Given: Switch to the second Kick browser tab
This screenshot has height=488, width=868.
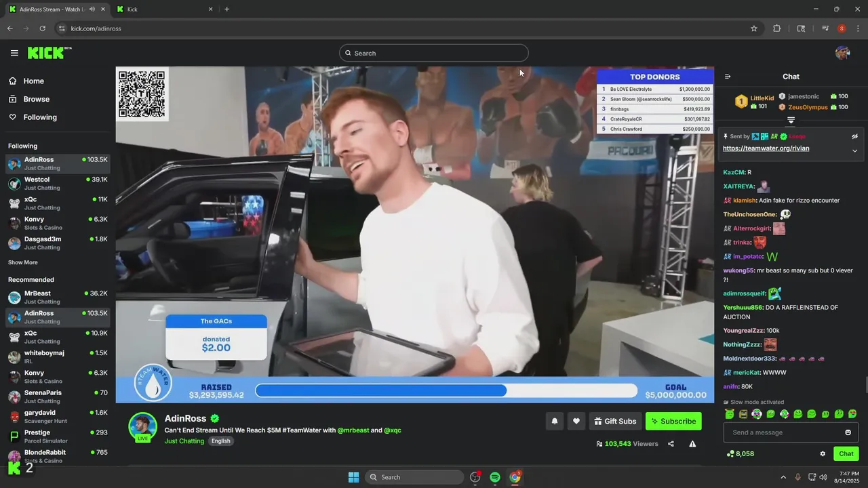Looking at the screenshot, I should click(165, 9).
